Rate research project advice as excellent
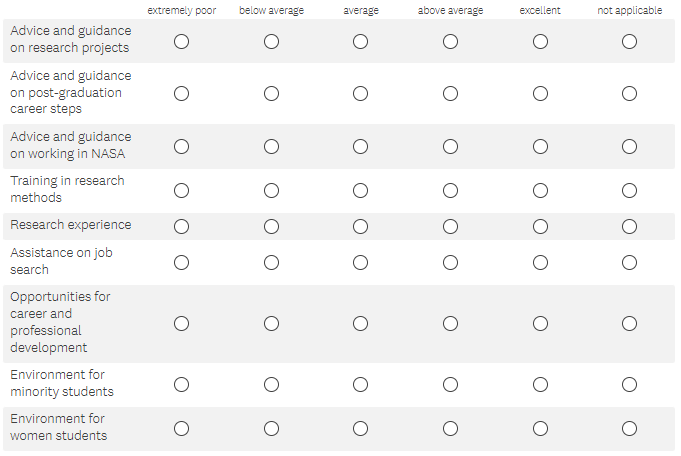681x456 pixels. coord(540,42)
